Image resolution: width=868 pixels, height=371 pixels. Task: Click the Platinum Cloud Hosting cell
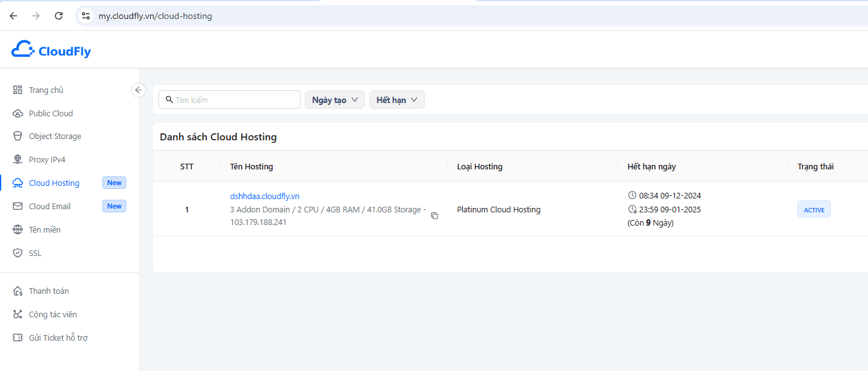tap(499, 209)
